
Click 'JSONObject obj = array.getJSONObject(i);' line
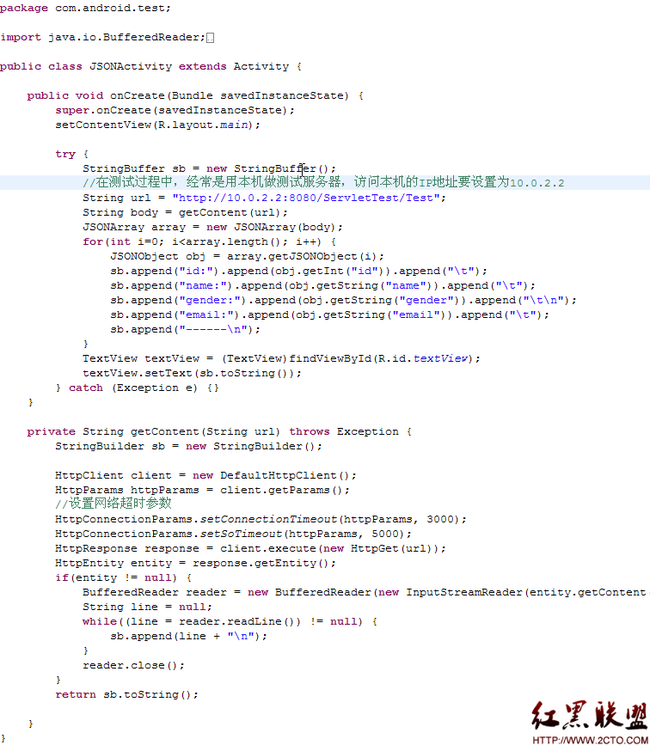(x=247, y=257)
